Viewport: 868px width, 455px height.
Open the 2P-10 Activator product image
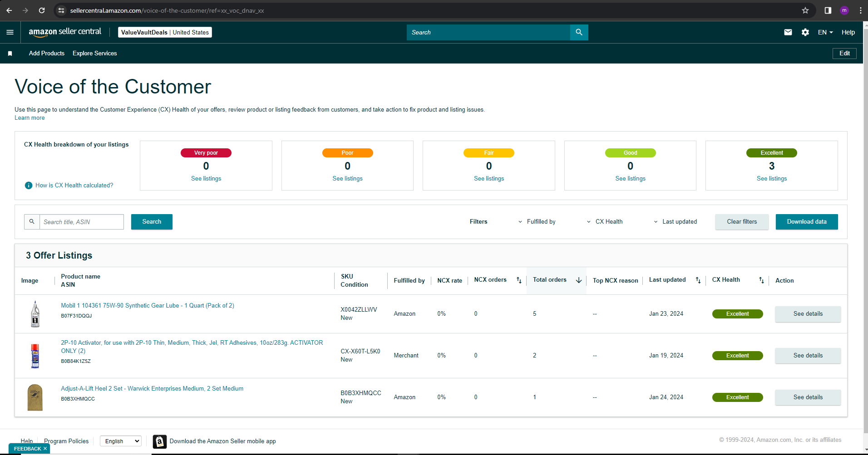click(35, 356)
